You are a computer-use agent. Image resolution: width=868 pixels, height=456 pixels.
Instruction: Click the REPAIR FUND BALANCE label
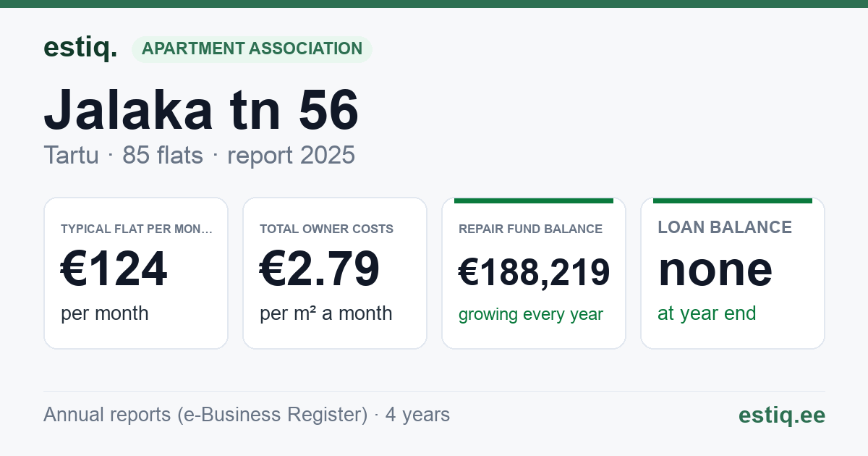530,229
